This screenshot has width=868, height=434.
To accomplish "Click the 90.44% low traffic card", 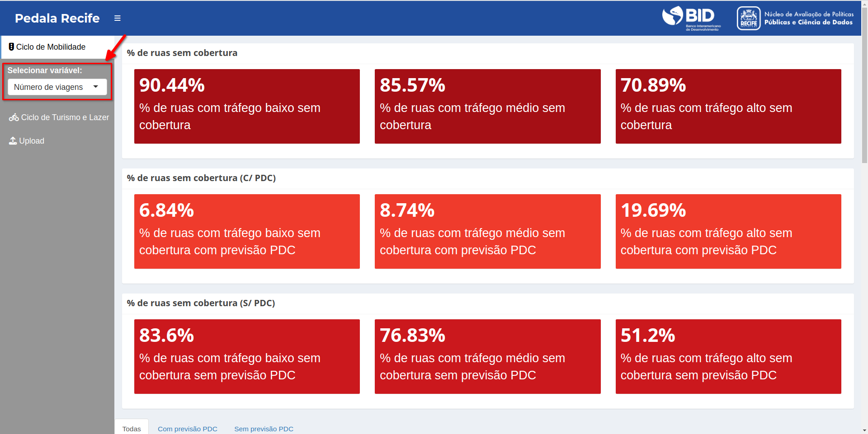I will (x=247, y=106).
